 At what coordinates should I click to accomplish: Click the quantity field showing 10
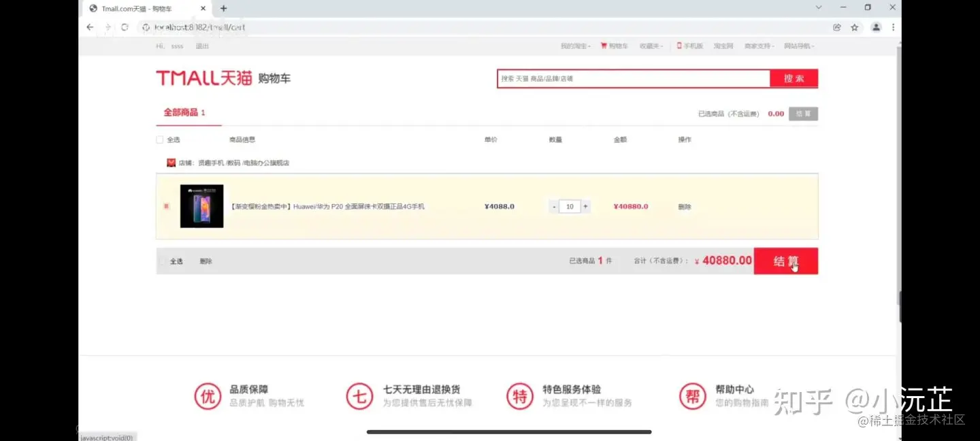[x=570, y=206]
